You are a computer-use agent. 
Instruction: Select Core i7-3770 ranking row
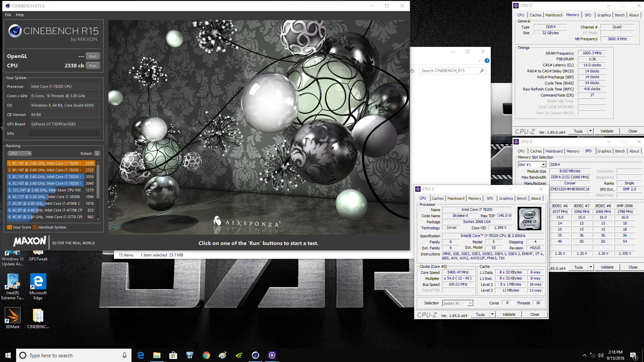[x=51, y=217]
